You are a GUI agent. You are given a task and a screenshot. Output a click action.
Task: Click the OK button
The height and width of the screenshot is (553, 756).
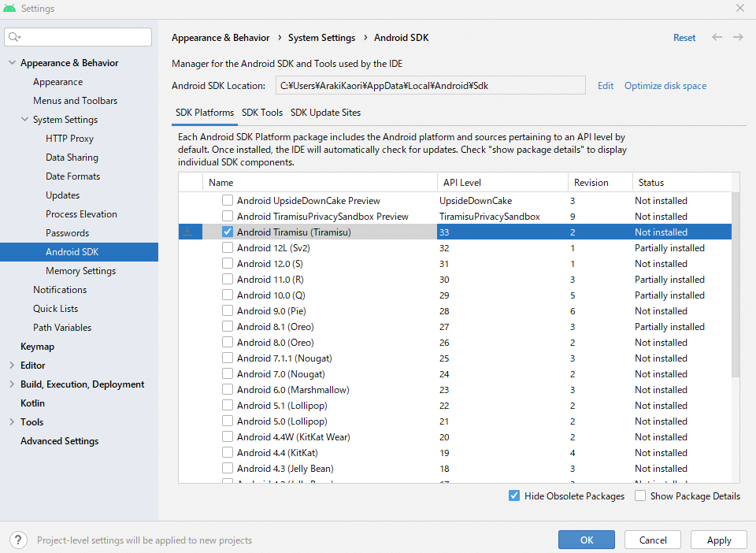[x=586, y=540]
